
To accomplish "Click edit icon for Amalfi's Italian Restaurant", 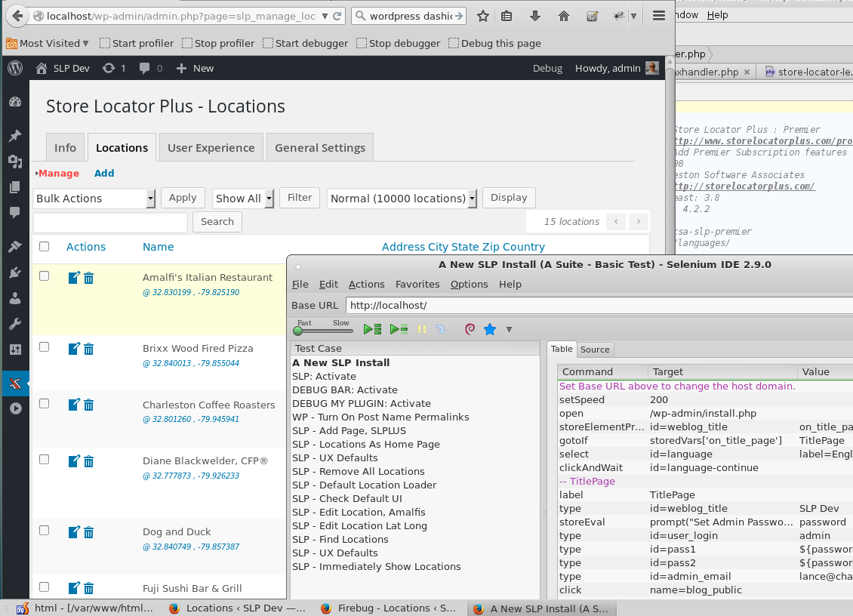I will pos(74,278).
